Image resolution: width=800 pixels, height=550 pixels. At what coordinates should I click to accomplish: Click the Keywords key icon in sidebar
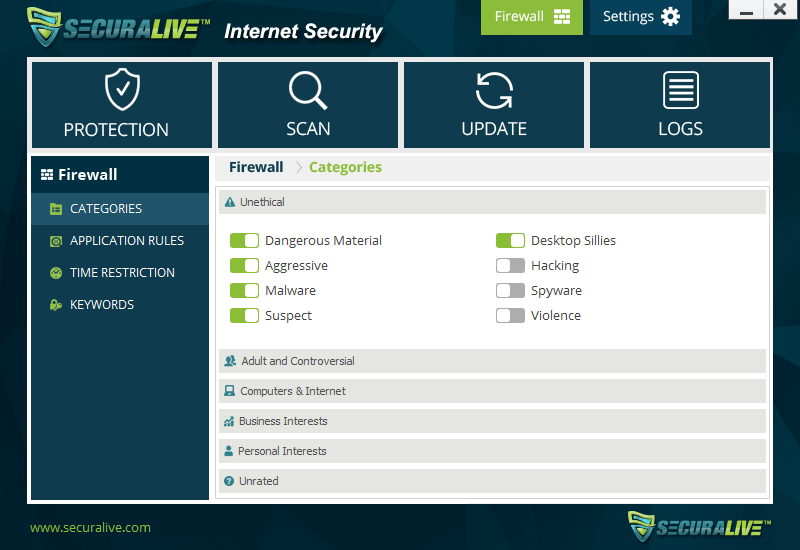pos(56,305)
